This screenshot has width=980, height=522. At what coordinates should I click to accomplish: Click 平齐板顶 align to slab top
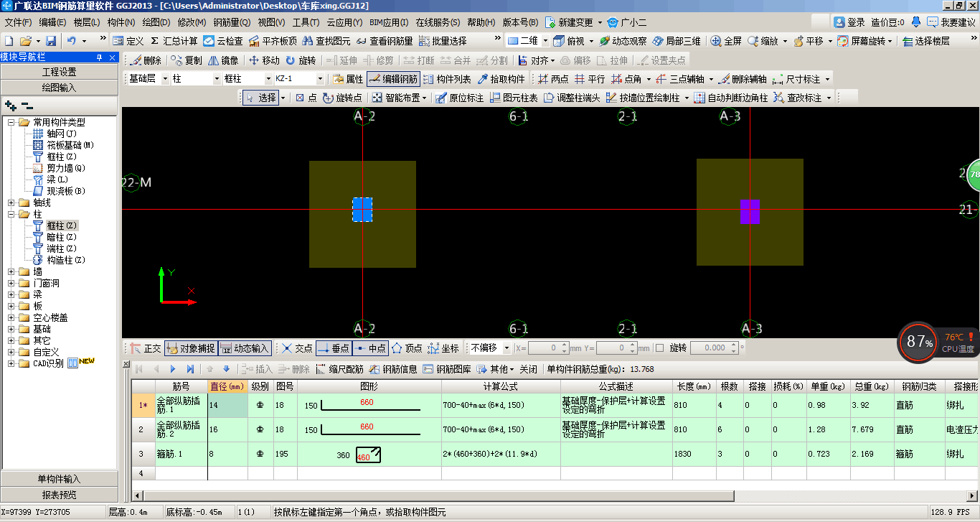273,41
